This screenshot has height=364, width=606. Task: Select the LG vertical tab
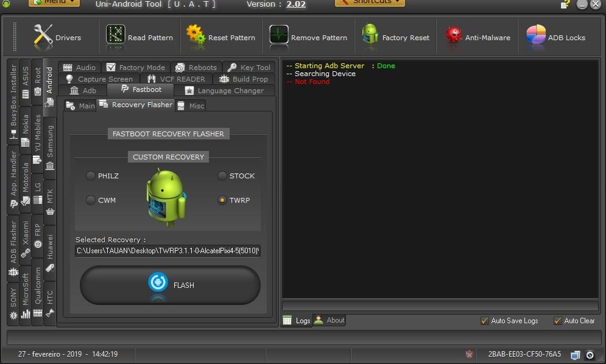click(x=38, y=193)
